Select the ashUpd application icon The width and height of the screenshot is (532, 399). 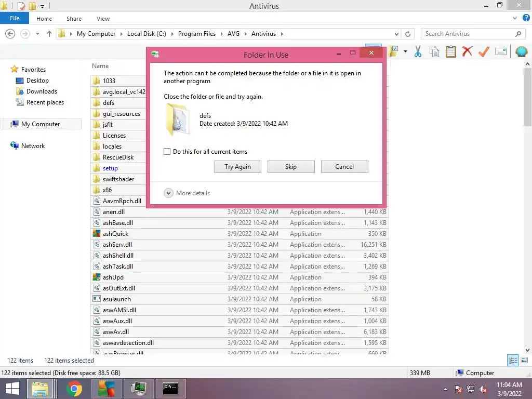coord(97,277)
